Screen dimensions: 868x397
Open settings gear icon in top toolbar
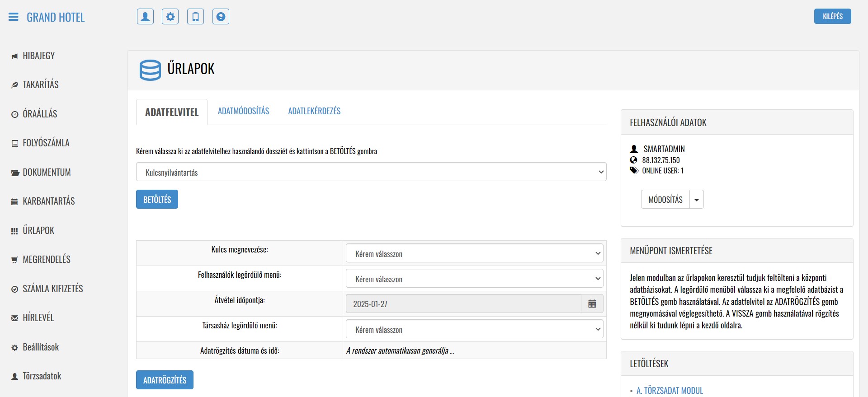coord(170,17)
